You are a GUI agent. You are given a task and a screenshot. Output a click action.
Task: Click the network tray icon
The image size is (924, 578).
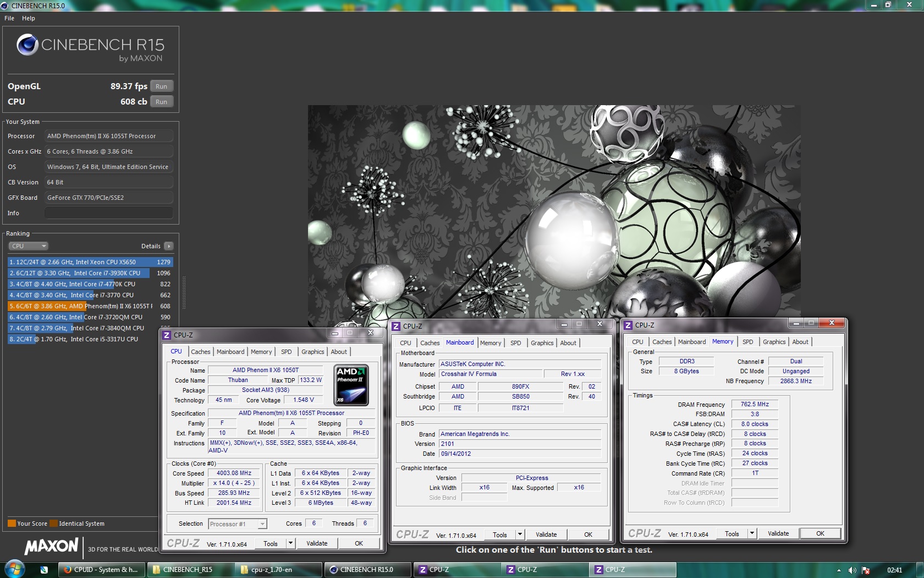coord(866,570)
